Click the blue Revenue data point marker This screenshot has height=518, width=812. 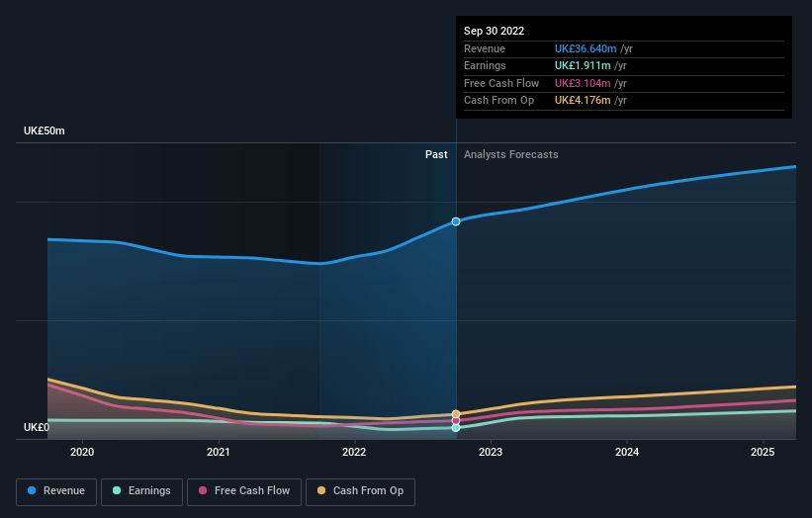[x=456, y=221]
